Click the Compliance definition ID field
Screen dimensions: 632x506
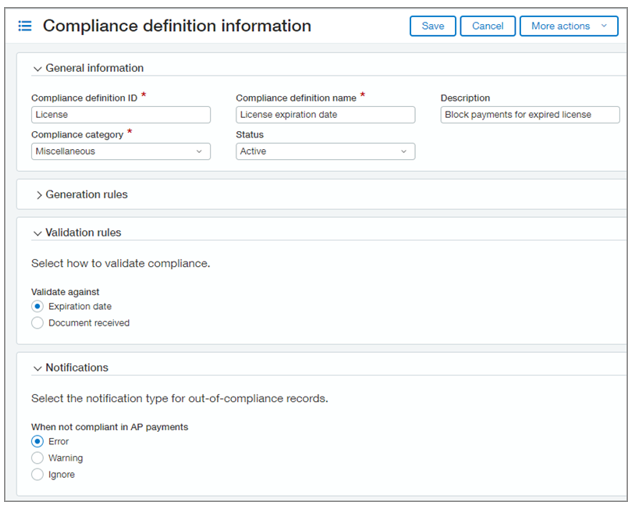(x=120, y=115)
